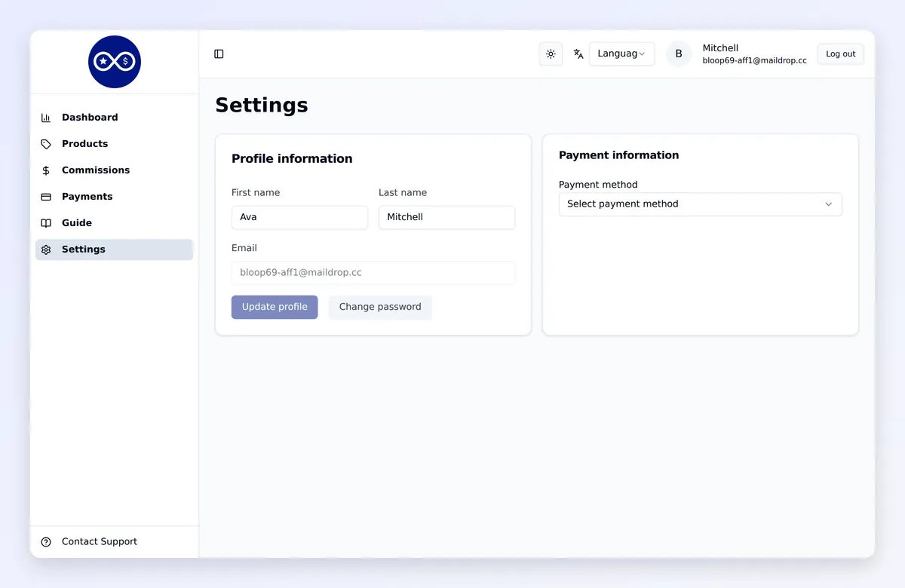The image size is (905, 588).
Task: Click the infinity logo in sidebar
Action: coord(115,62)
